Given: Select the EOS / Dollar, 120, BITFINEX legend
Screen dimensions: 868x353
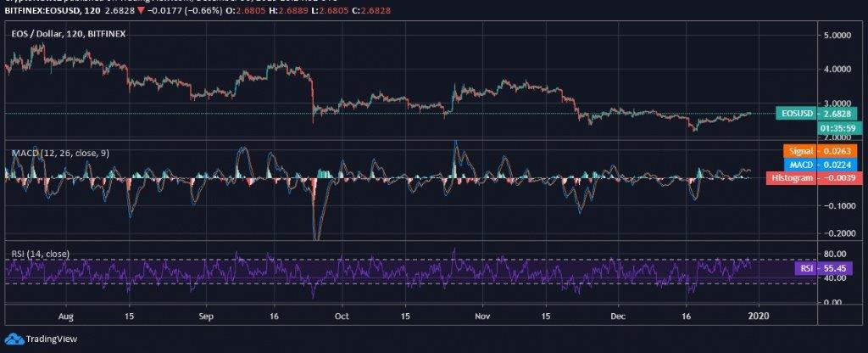Looking at the screenshot, I should (x=69, y=34).
